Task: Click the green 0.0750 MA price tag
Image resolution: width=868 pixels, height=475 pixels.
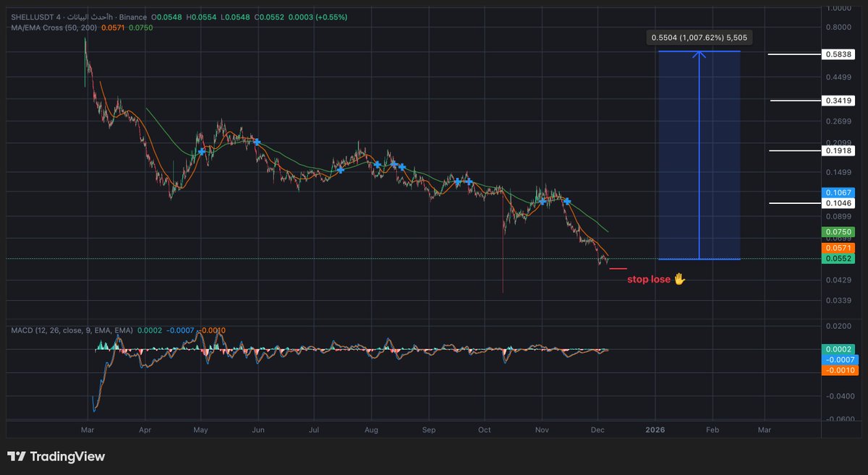Action: pos(839,232)
